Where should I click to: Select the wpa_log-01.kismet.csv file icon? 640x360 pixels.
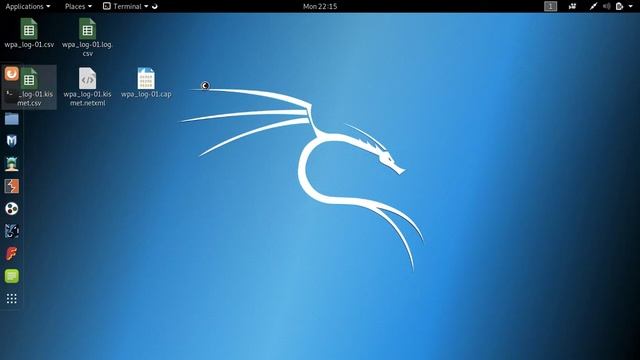pos(29,78)
